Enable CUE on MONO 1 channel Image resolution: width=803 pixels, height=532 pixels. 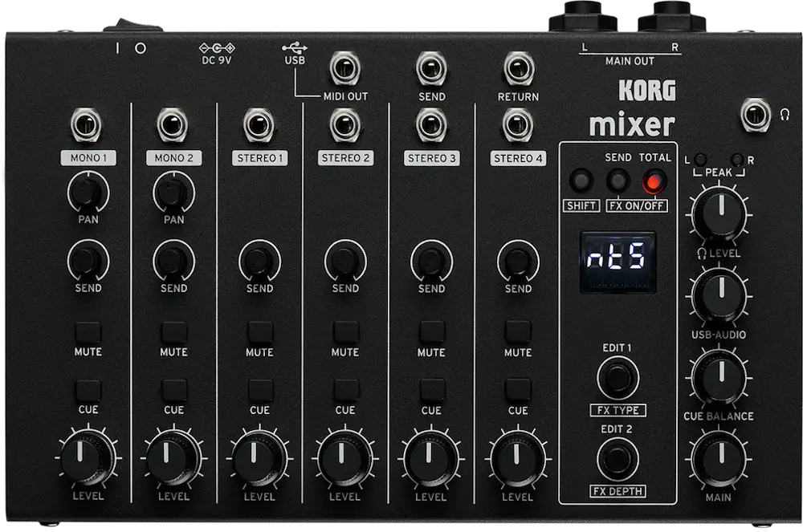coord(88,390)
